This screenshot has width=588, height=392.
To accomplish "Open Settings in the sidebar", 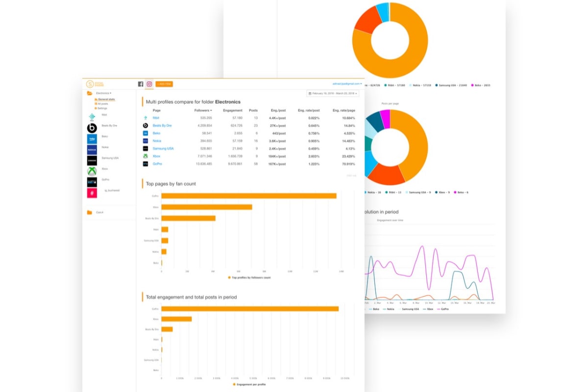I will 101,108.
